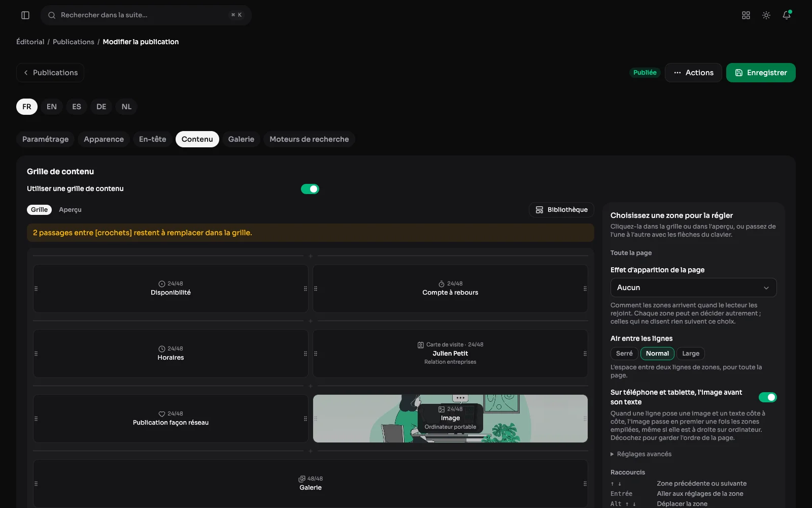Click drag handle left of Galerie zone
812x508 pixels.
[x=36, y=484]
